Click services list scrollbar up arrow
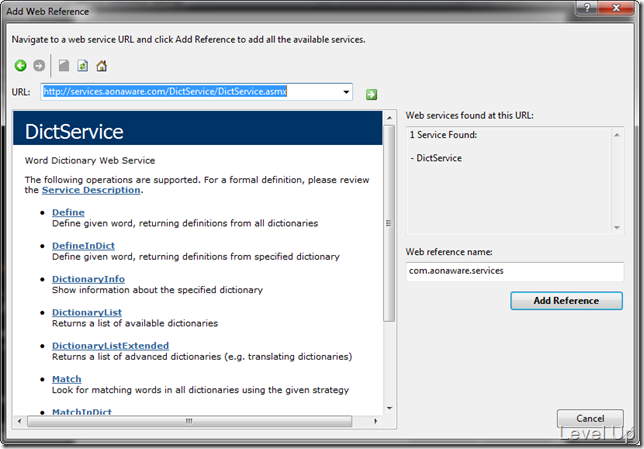Viewport: 644px width, 449px height. click(x=616, y=135)
